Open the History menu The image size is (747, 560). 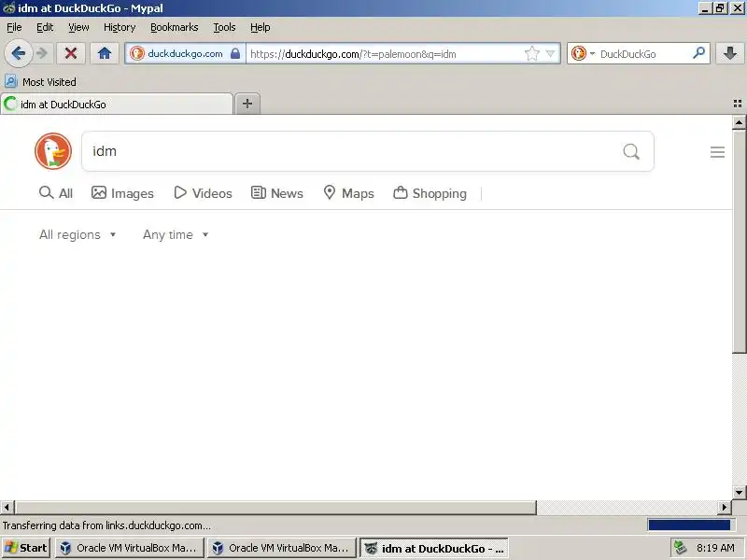(x=120, y=27)
